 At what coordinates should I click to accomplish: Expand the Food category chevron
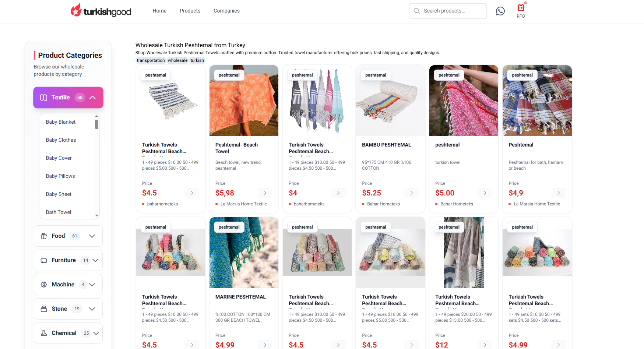(x=92, y=236)
